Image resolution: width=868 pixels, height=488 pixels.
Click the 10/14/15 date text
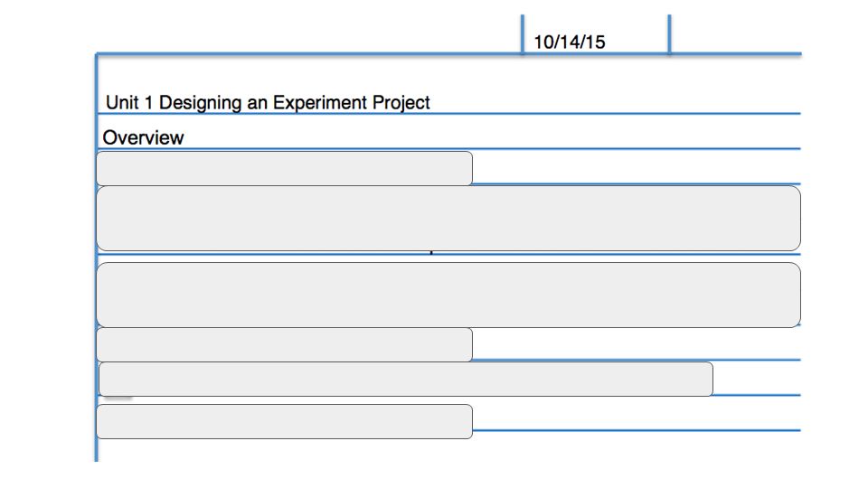tap(569, 42)
